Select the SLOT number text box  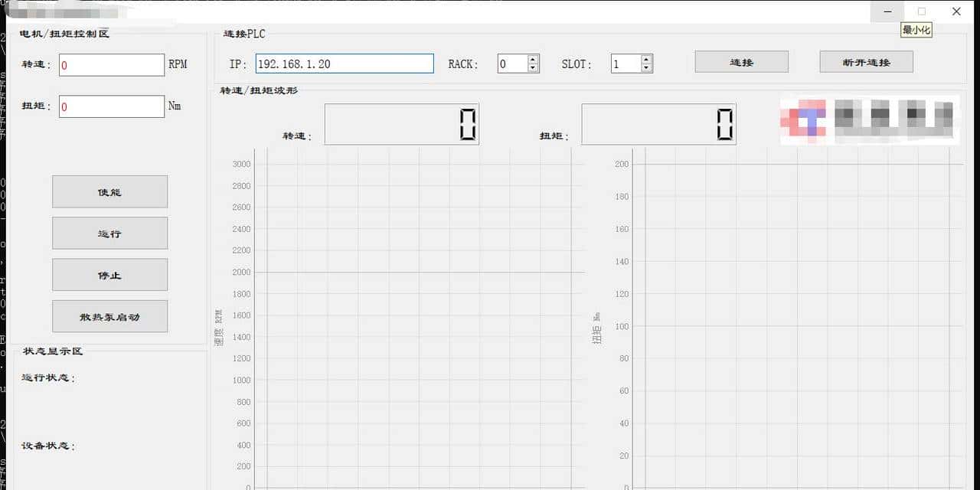point(625,64)
